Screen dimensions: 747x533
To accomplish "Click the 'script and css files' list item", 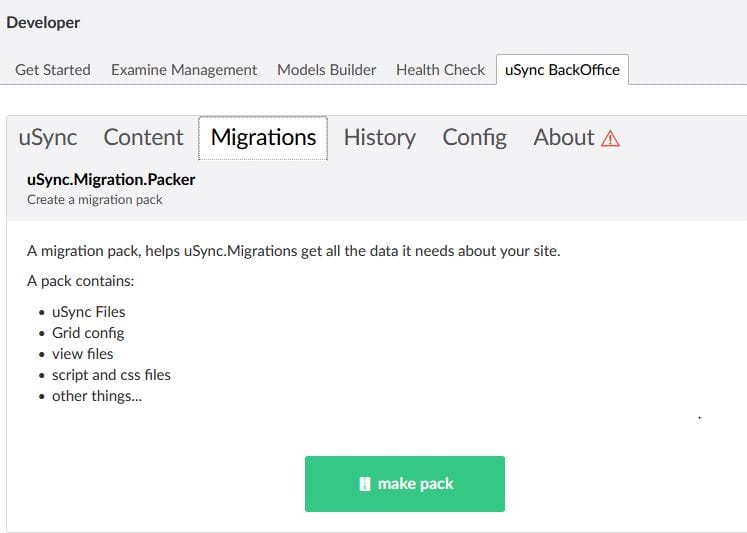I will pyautogui.click(x=111, y=375).
